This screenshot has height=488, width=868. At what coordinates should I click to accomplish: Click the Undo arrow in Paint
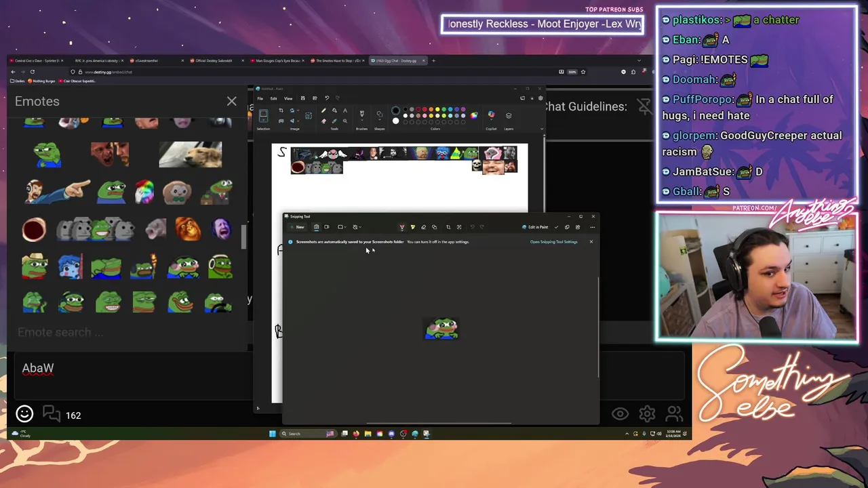coord(327,98)
